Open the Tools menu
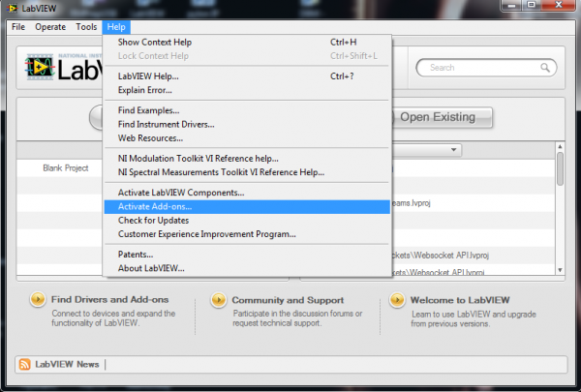 [x=86, y=27]
